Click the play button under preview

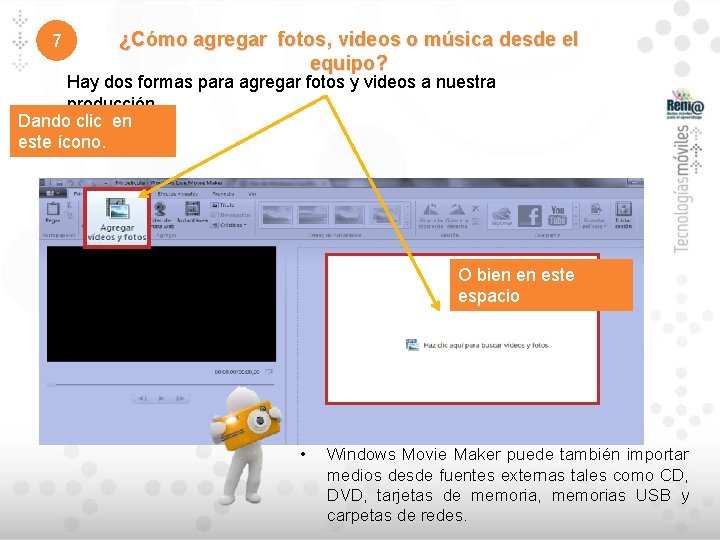tap(161, 399)
